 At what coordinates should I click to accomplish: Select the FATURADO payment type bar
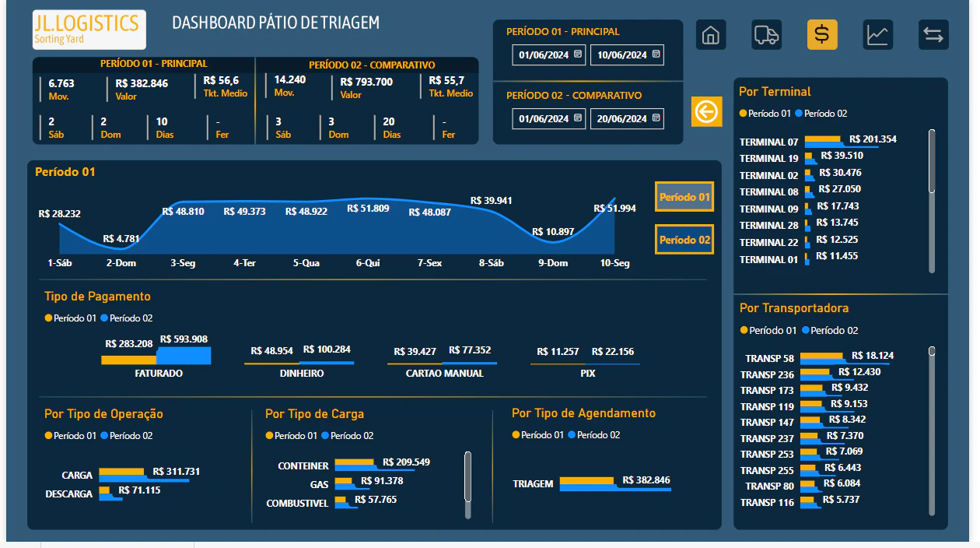[x=156, y=356]
